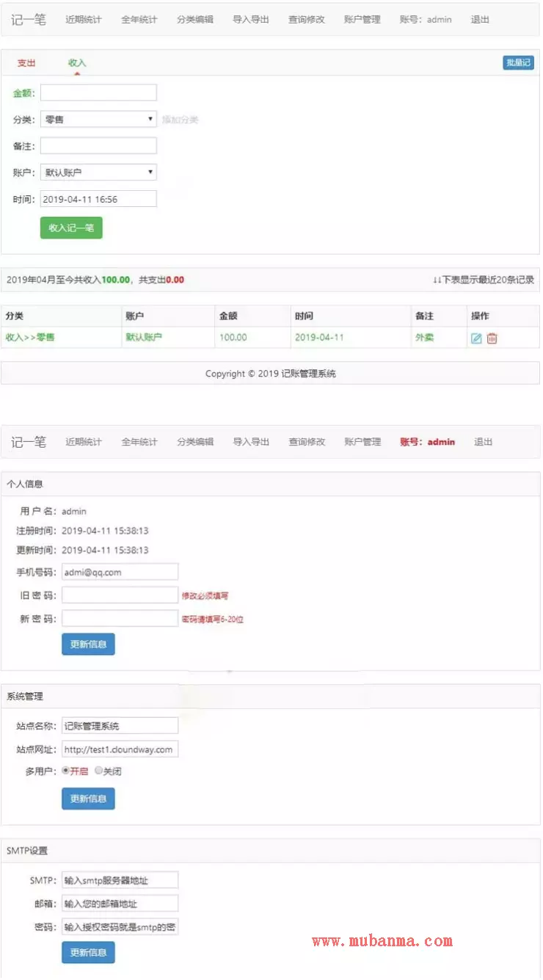Click the 手机号码 field containing admi@qq.com

(x=120, y=572)
